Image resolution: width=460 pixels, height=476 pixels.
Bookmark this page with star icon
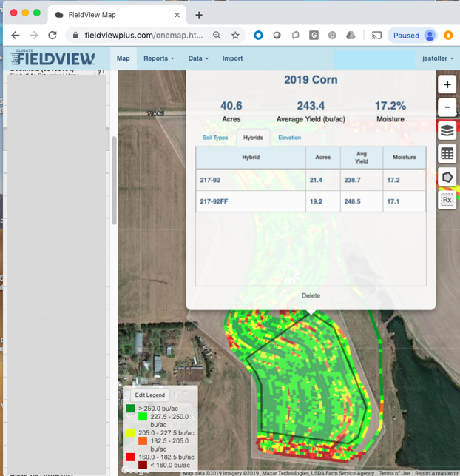coord(235,36)
